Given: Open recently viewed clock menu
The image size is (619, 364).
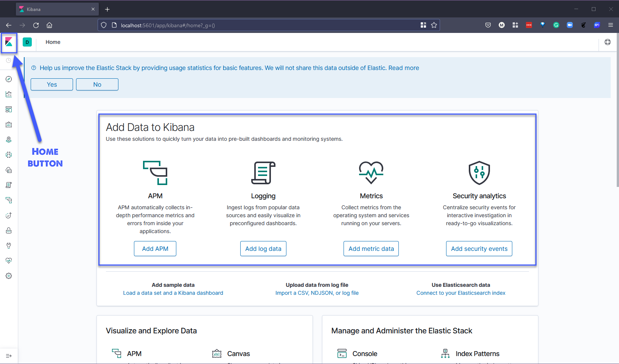Looking at the screenshot, I should (x=9, y=61).
